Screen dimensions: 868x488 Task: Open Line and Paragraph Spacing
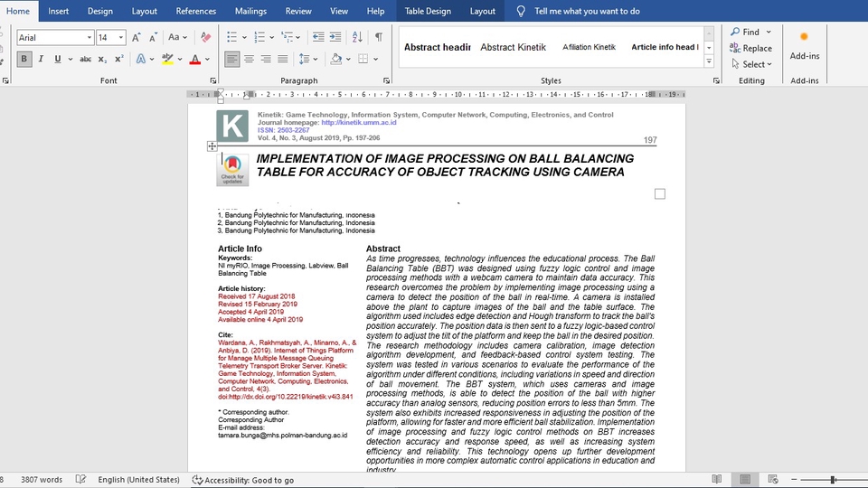[x=307, y=59]
